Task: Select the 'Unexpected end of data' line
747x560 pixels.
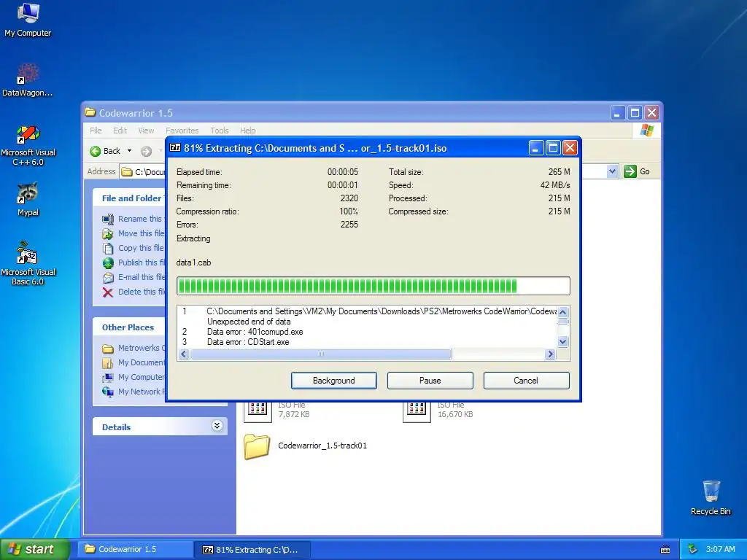Action: [249, 322]
